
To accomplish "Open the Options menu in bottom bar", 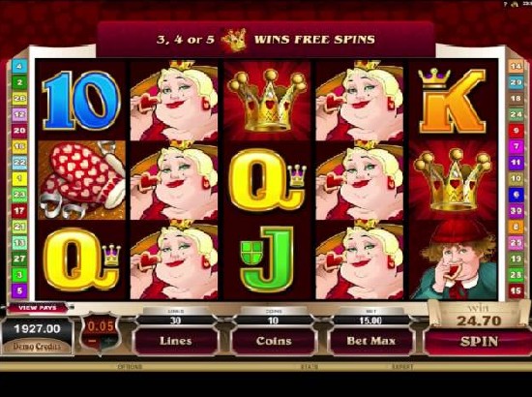I will point(130,367).
